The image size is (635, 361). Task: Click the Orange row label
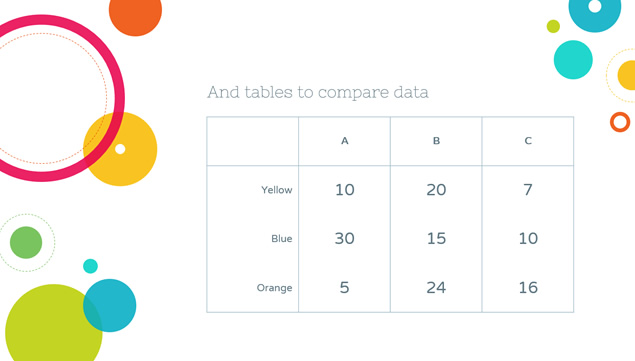tap(274, 288)
